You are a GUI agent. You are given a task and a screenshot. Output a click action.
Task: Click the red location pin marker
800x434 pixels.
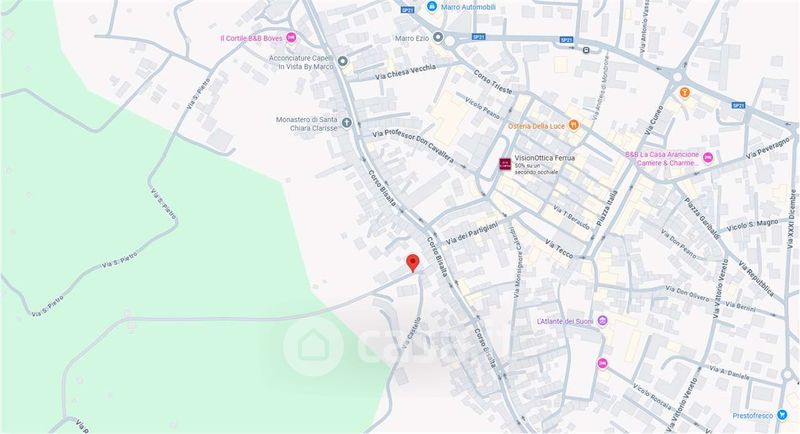click(413, 263)
